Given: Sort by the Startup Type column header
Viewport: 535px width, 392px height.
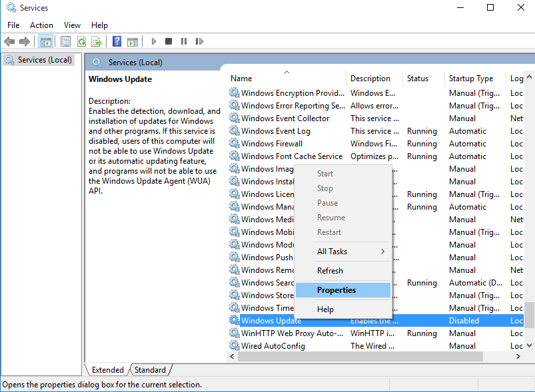Looking at the screenshot, I should [471, 79].
